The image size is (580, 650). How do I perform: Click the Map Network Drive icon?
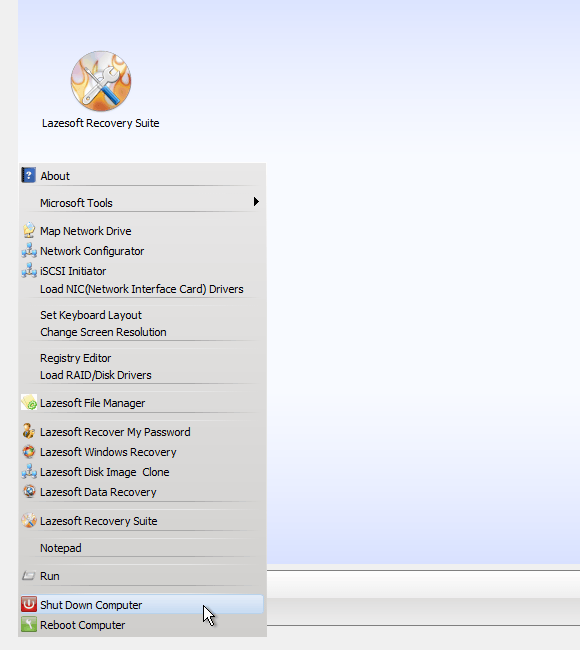tap(29, 230)
